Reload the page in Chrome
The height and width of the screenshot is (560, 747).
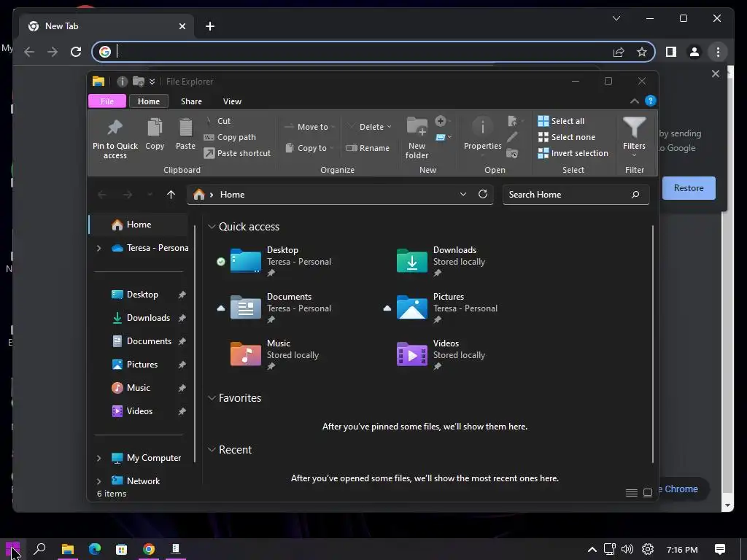click(x=76, y=52)
